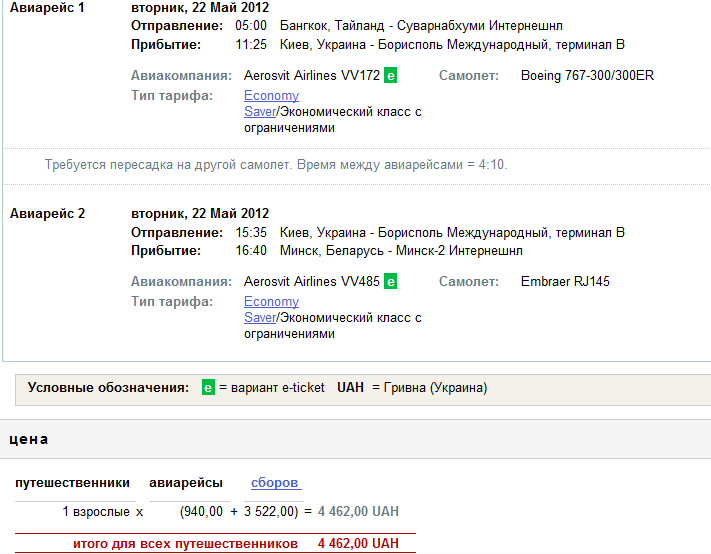This screenshot has height=554, width=711.
Task: Click fare amount 940,00
Action: tap(203, 511)
